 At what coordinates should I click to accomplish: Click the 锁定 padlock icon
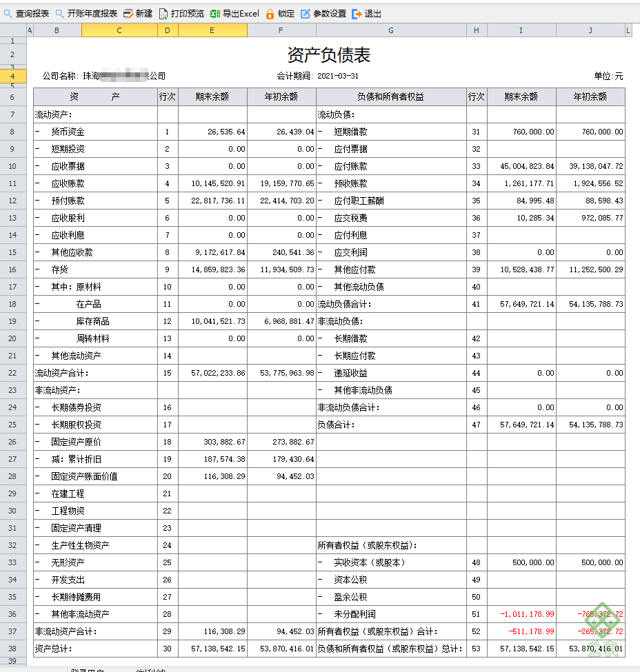pyautogui.click(x=270, y=14)
